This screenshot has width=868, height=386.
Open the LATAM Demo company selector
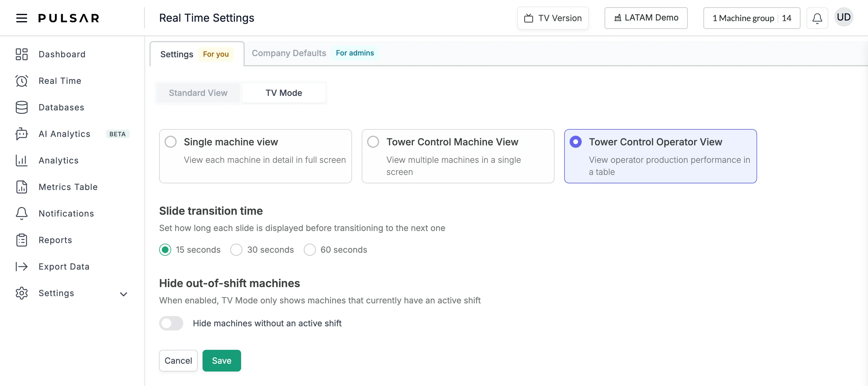(x=646, y=18)
